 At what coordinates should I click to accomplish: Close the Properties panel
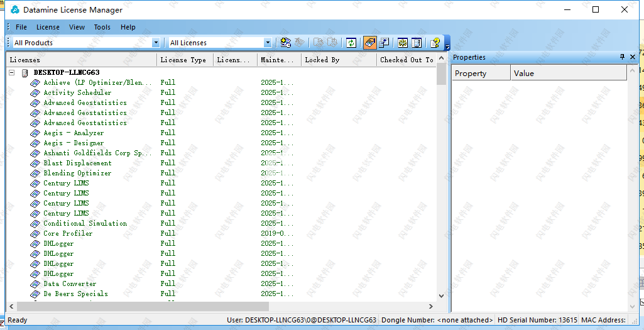pos(633,57)
